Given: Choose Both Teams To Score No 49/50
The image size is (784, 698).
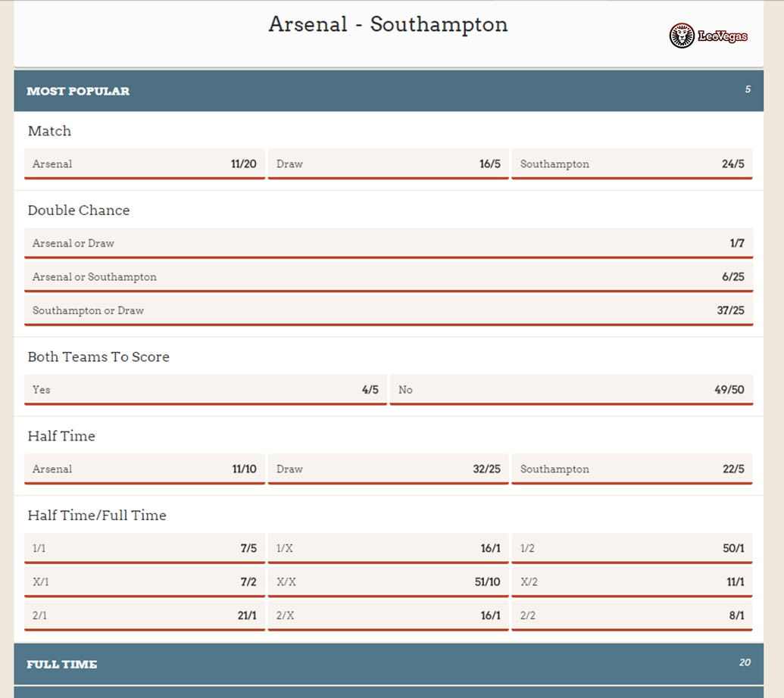Looking at the screenshot, I should pyautogui.click(x=571, y=390).
